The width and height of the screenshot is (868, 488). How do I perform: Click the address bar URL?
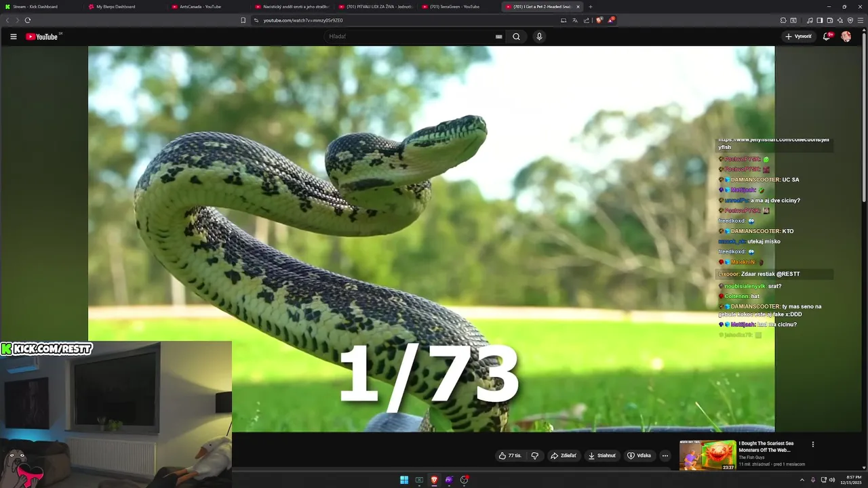(x=303, y=20)
